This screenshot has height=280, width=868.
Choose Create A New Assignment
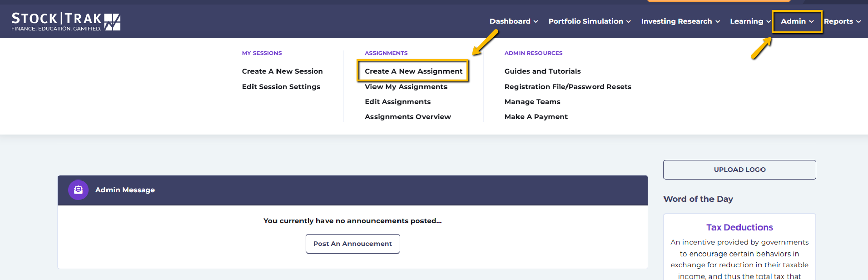pos(413,71)
